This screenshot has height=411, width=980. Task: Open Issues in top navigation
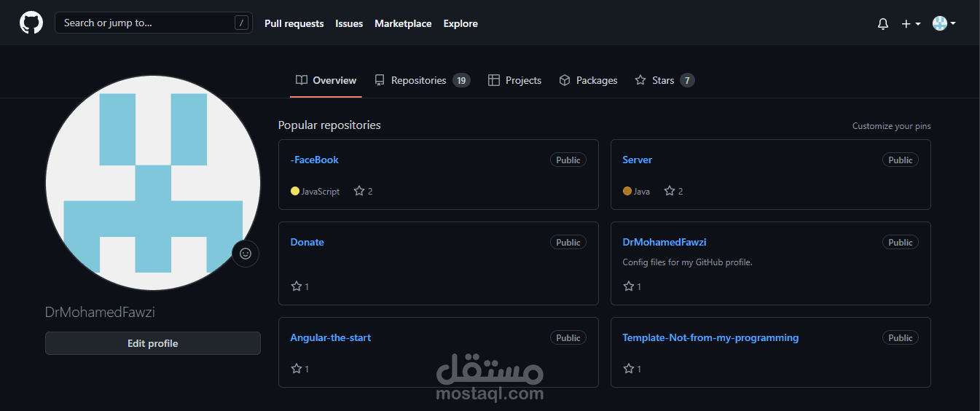tap(349, 23)
